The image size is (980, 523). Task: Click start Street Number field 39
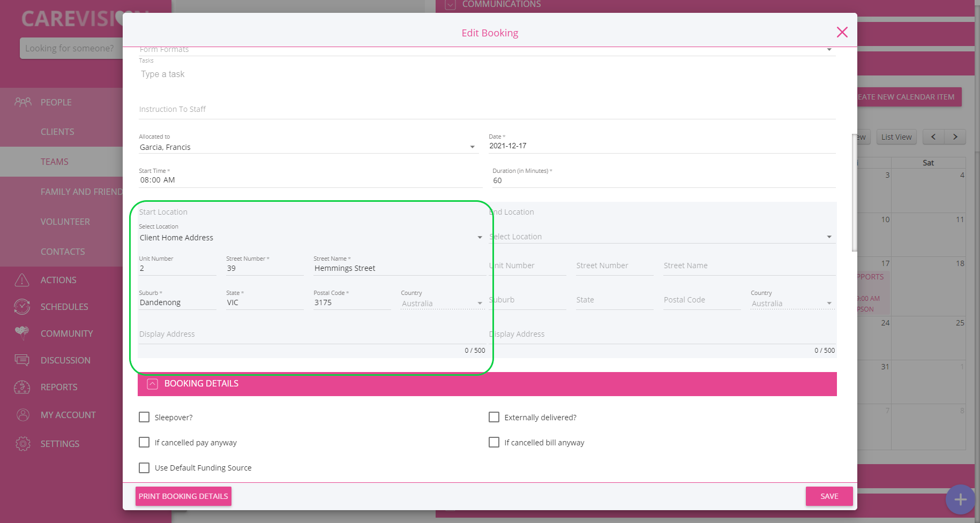tap(265, 268)
